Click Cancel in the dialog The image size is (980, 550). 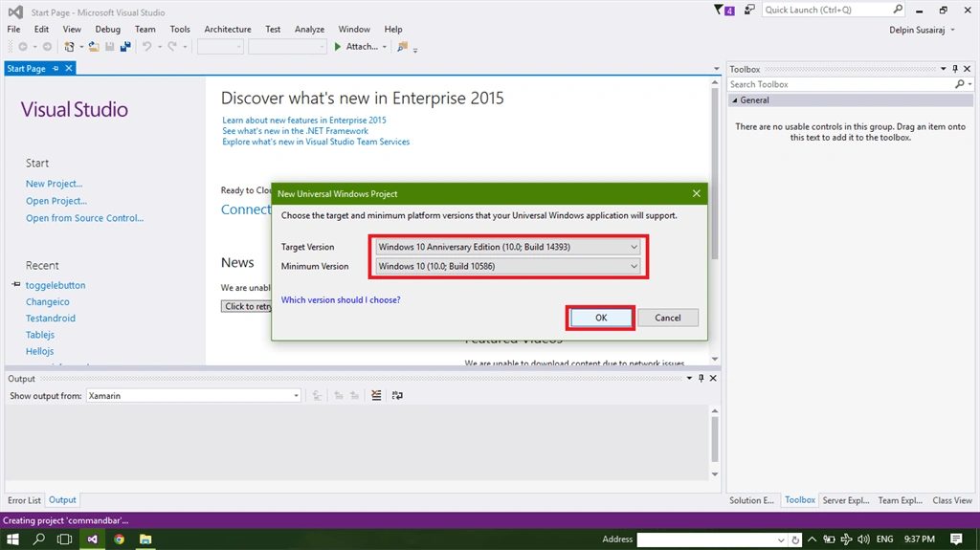pos(667,318)
